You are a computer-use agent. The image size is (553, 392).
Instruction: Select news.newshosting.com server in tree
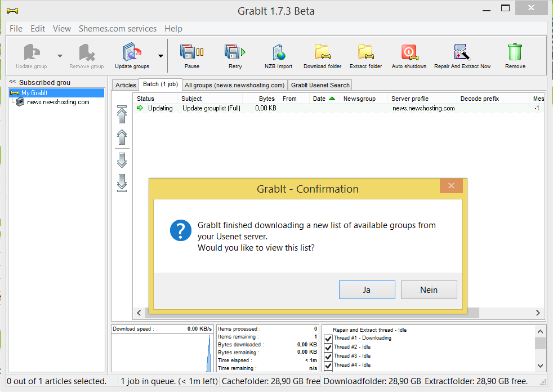click(58, 102)
